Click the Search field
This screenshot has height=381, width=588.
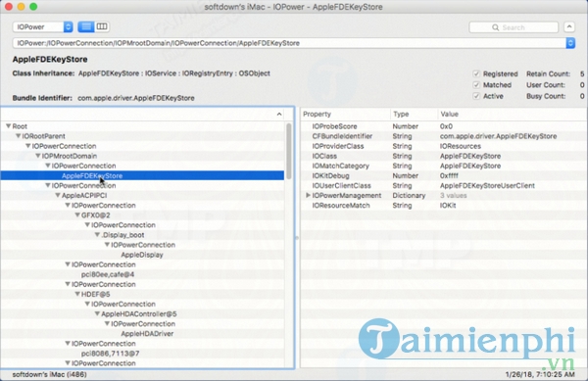coord(514,27)
